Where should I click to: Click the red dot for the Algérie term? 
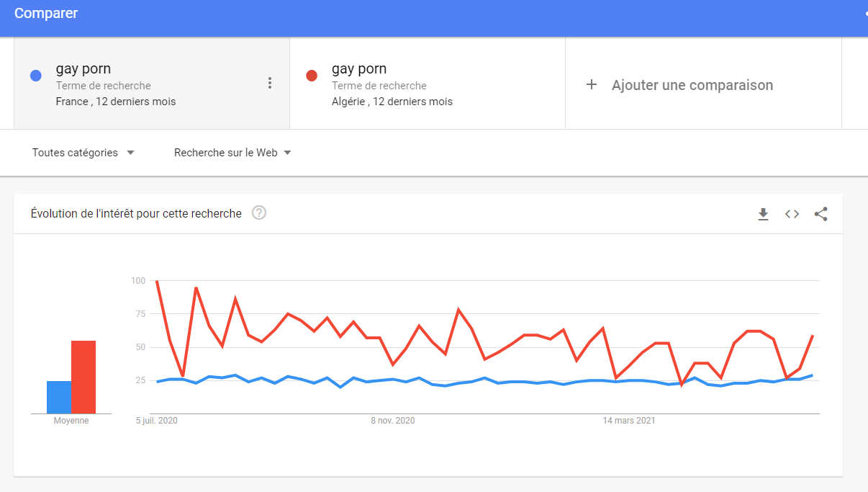312,76
